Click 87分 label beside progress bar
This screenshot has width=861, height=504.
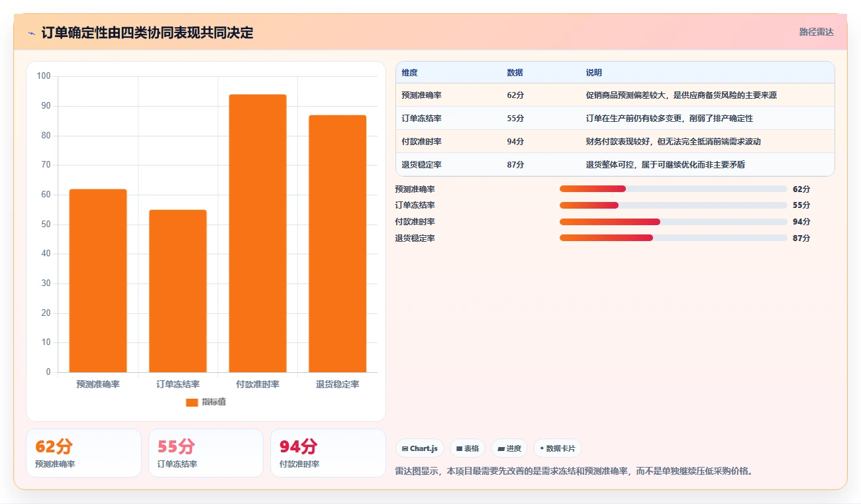pyautogui.click(x=801, y=238)
